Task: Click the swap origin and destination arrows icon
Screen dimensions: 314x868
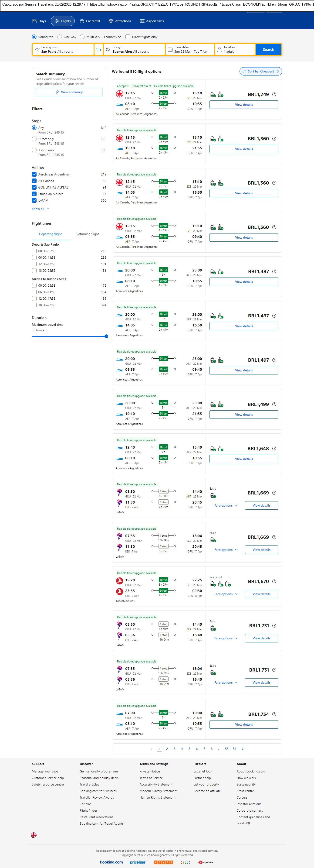Action: (99, 50)
